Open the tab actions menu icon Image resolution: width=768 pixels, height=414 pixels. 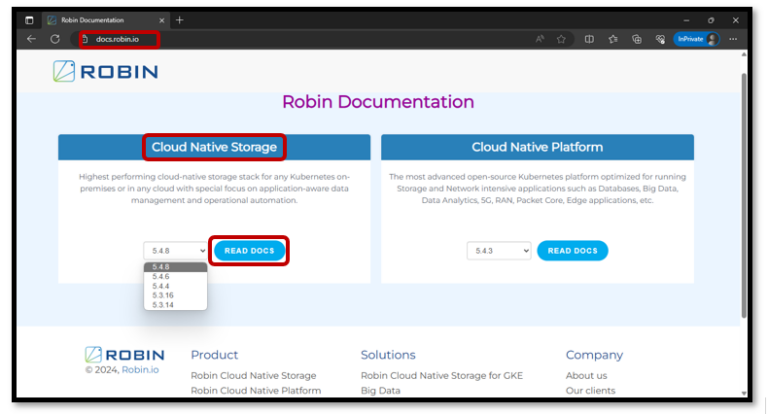(29, 20)
